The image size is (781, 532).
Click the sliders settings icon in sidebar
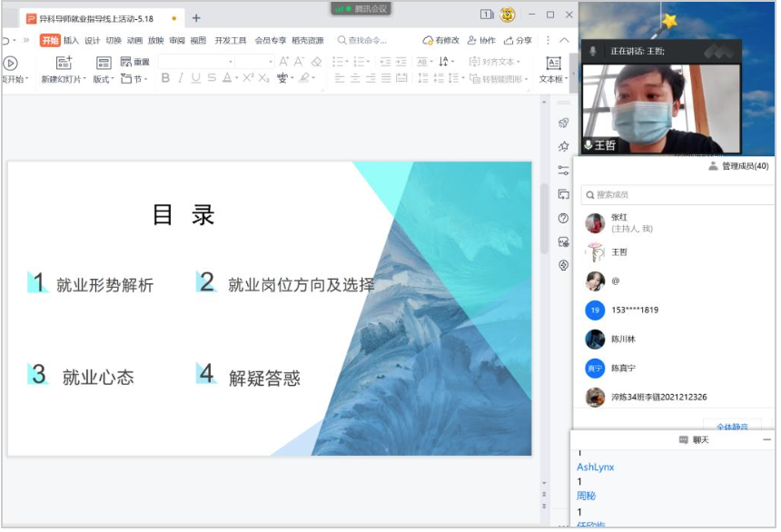[563, 170]
